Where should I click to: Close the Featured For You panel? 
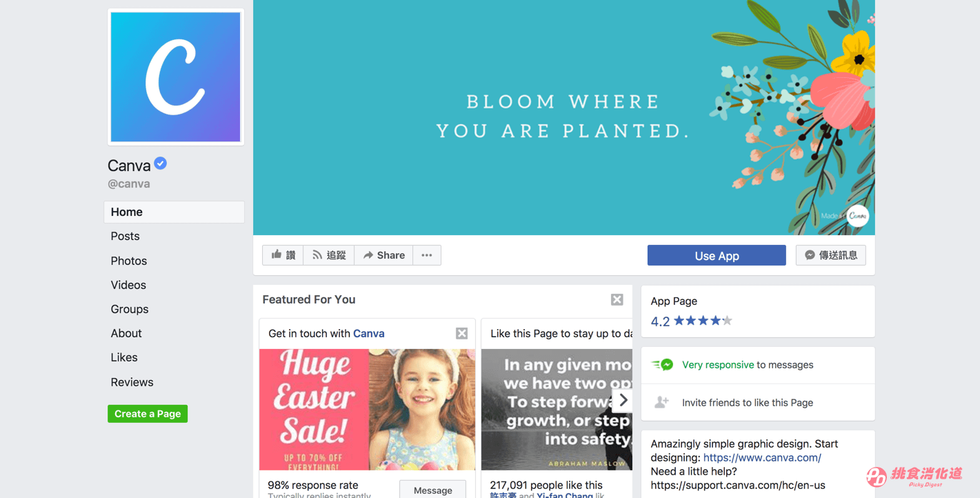click(617, 299)
